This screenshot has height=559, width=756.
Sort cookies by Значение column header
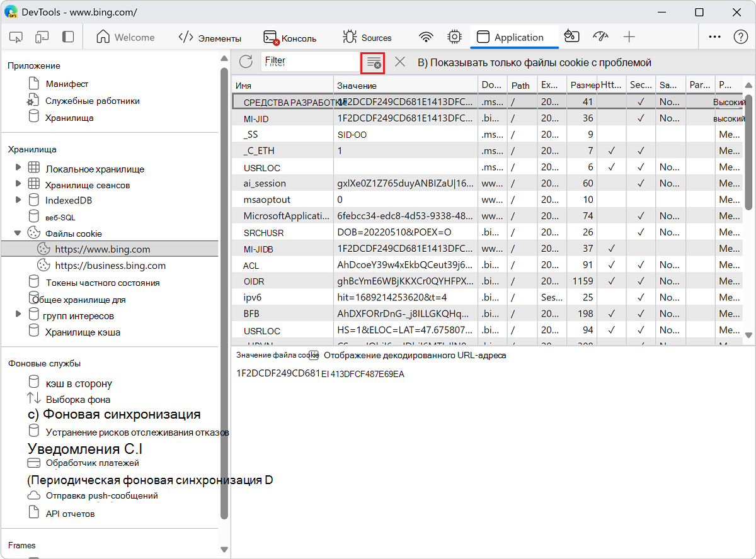(x=406, y=85)
